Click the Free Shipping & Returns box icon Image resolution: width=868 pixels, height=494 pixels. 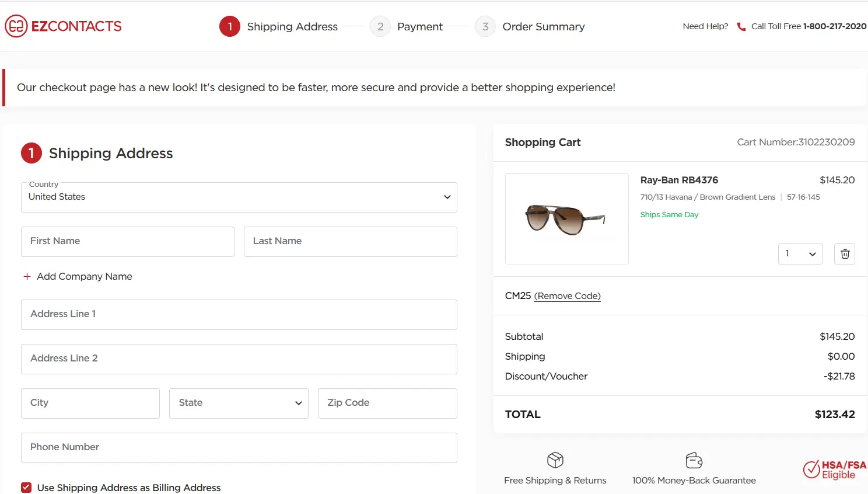[x=555, y=460]
